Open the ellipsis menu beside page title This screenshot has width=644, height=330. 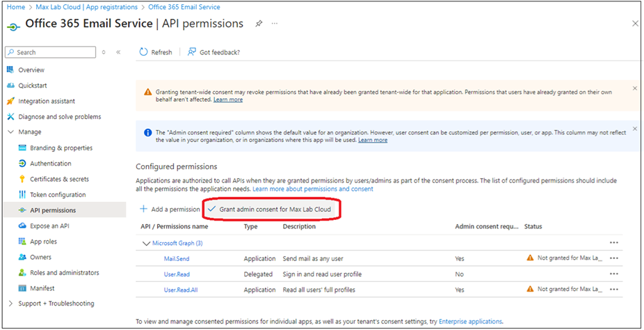pos(275,24)
